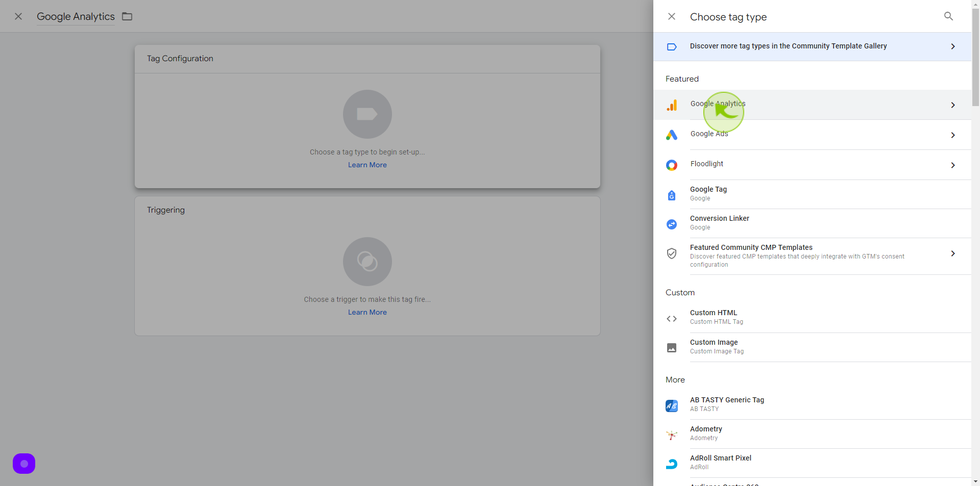The image size is (980, 486).
Task: Close the Choose tag type panel
Action: coord(672,16)
